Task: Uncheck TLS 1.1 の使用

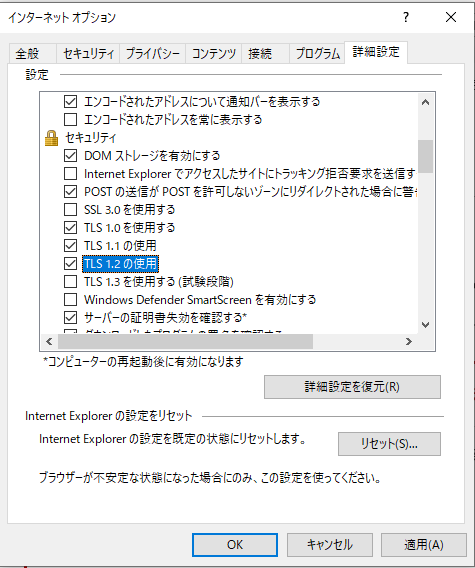Action: [70, 246]
